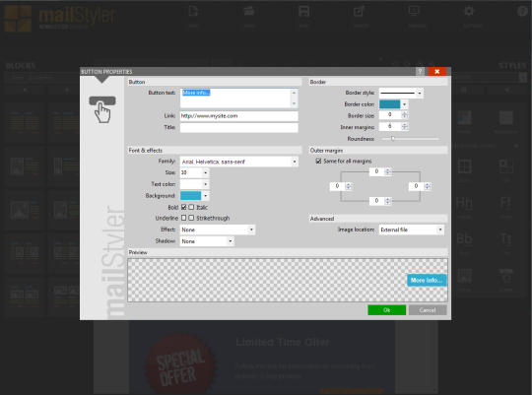The height and width of the screenshot is (395, 532).
Task: Click the Roundness slider handle
Action: [393, 139]
